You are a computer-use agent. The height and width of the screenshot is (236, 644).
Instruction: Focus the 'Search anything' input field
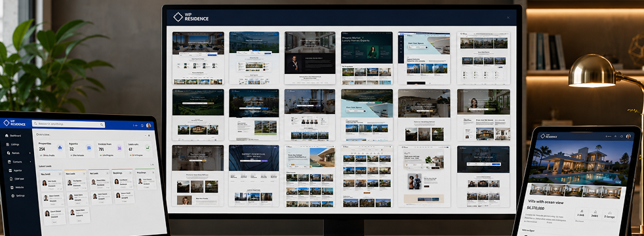click(x=68, y=124)
